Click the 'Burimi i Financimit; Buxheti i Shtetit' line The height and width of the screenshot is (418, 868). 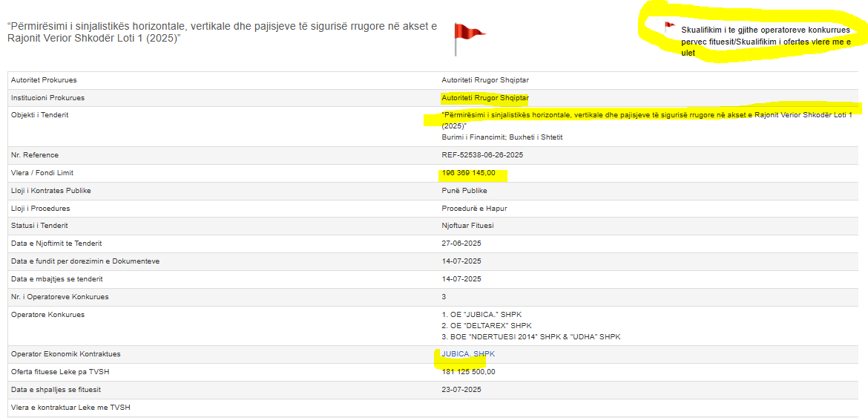502,137
